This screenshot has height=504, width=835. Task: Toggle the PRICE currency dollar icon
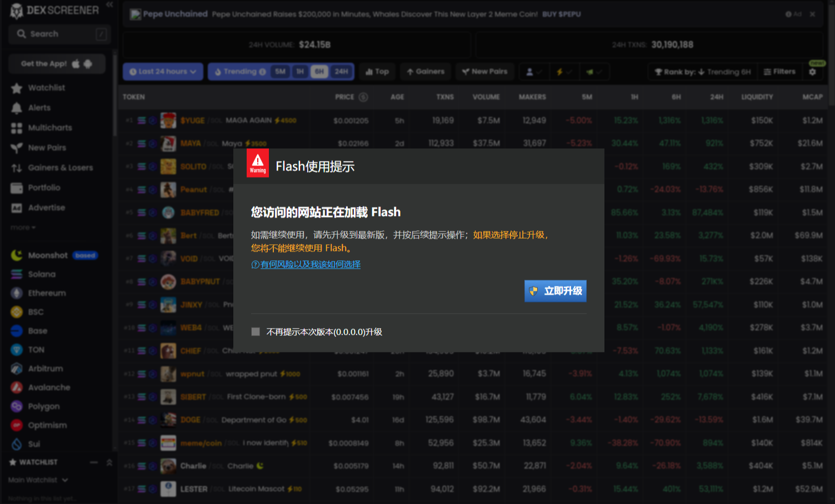coord(363,97)
